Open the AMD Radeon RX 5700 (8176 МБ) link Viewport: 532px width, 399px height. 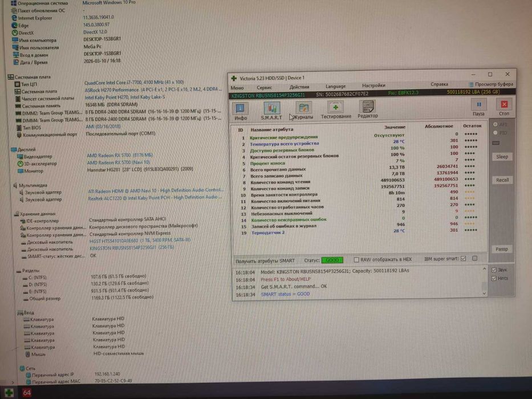pyautogui.click(x=120, y=156)
